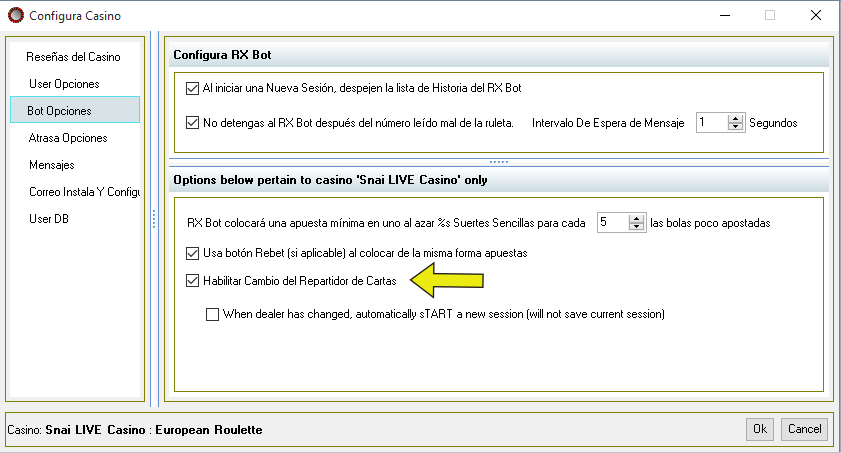Disable 'Usa botón Rebet' option
Screen dimensions: 841x453
click(192, 253)
